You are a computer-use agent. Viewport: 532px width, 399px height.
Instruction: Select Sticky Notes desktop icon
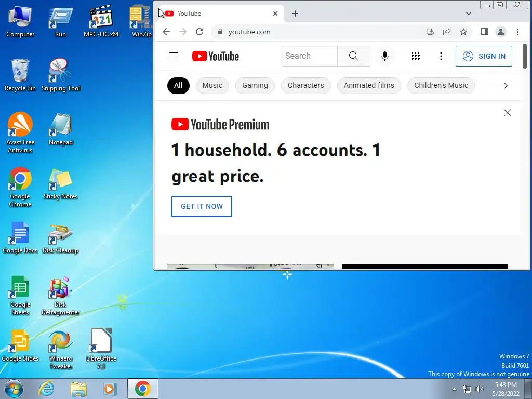pos(60,184)
